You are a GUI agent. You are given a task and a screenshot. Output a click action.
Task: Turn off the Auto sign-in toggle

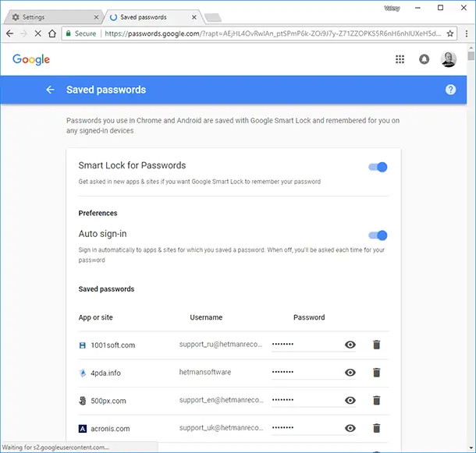coord(378,235)
